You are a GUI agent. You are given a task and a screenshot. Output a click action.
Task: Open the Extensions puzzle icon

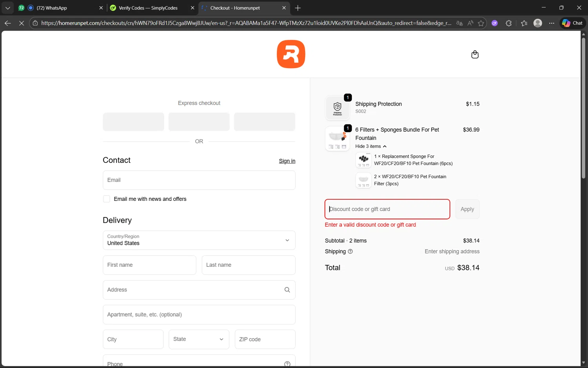[509, 23]
